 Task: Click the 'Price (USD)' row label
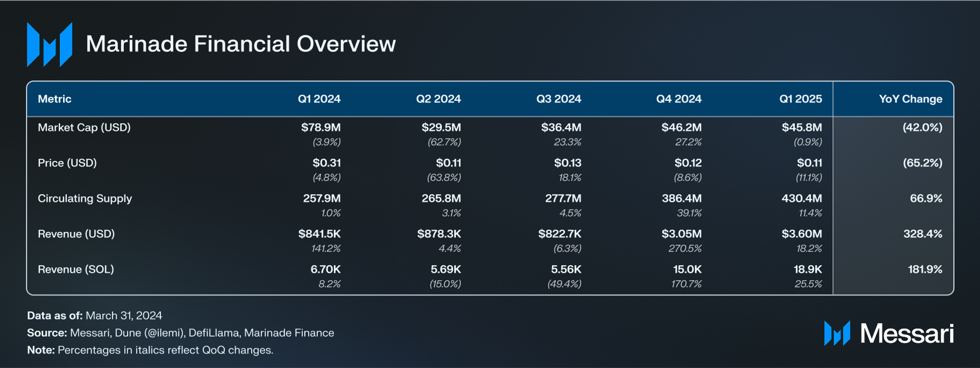click(x=67, y=163)
